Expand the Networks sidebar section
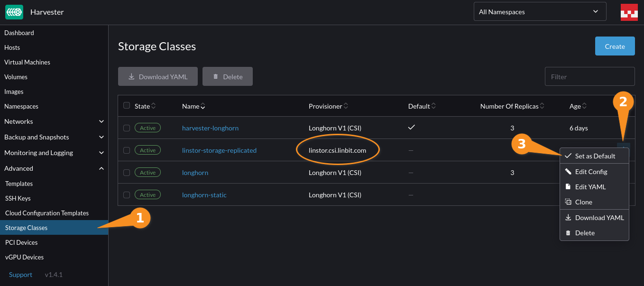Viewport: 644px width, 286px height. (x=54, y=121)
